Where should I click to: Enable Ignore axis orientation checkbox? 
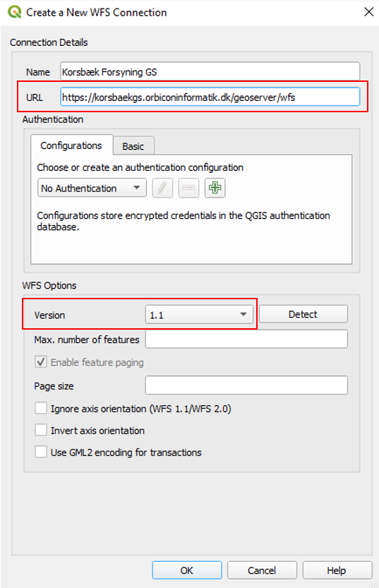point(41,409)
